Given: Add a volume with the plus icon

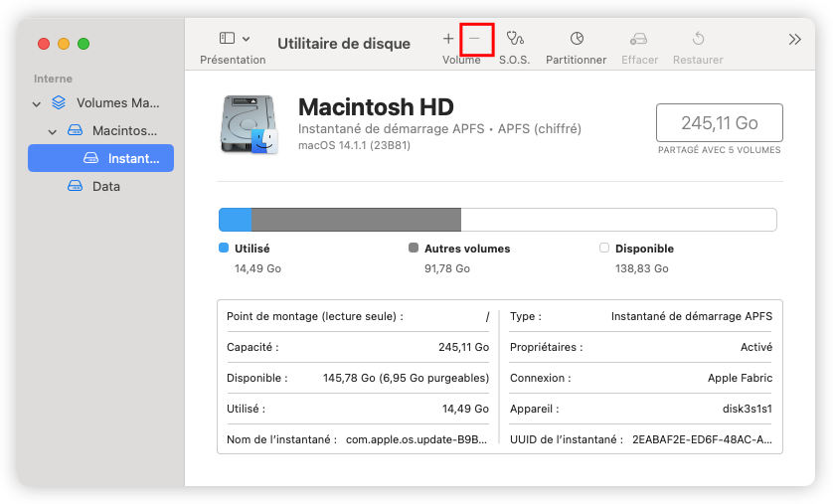Looking at the screenshot, I should [448, 38].
